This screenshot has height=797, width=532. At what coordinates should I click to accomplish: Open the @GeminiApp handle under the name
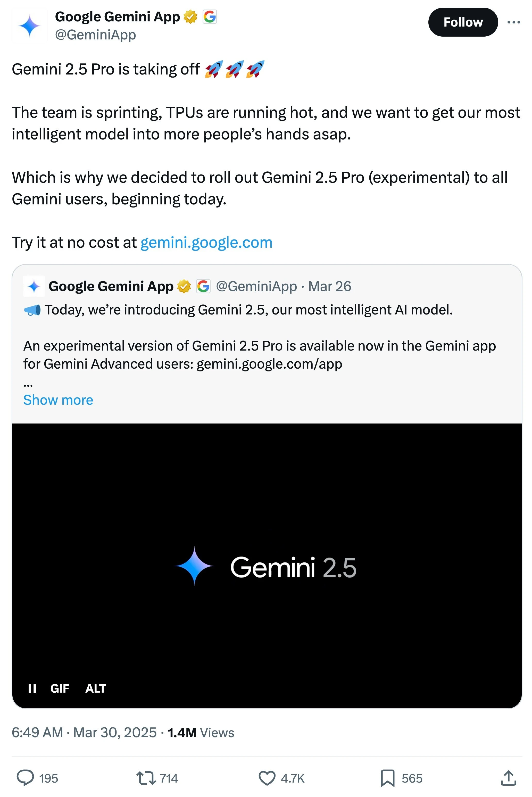95,35
